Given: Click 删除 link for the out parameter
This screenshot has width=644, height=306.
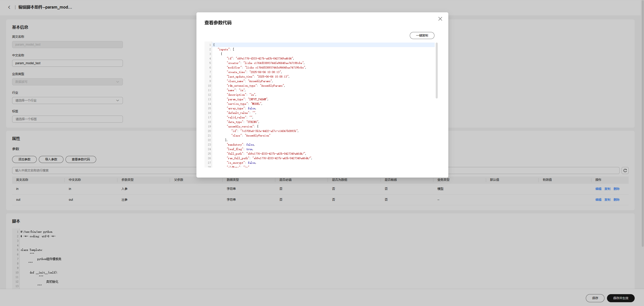Looking at the screenshot, I should 616,200.
